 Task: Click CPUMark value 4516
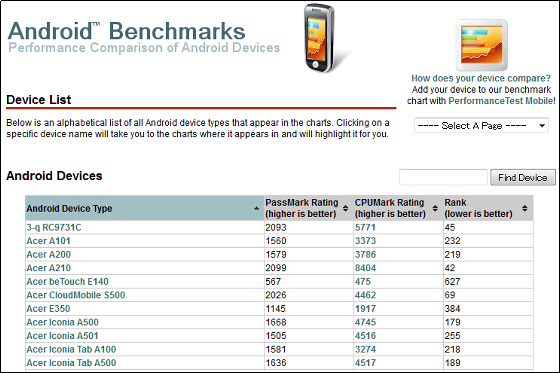[x=365, y=336]
